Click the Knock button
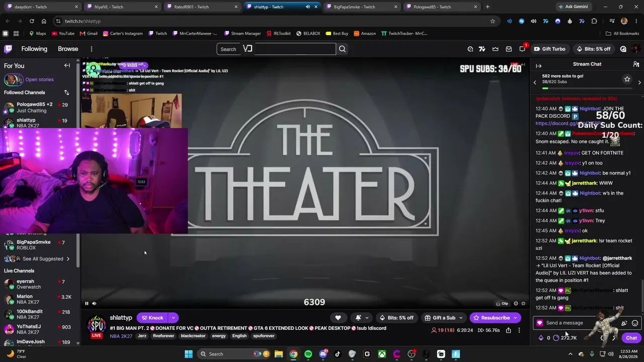The width and height of the screenshot is (644, 362). pyautogui.click(x=152, y=318)
